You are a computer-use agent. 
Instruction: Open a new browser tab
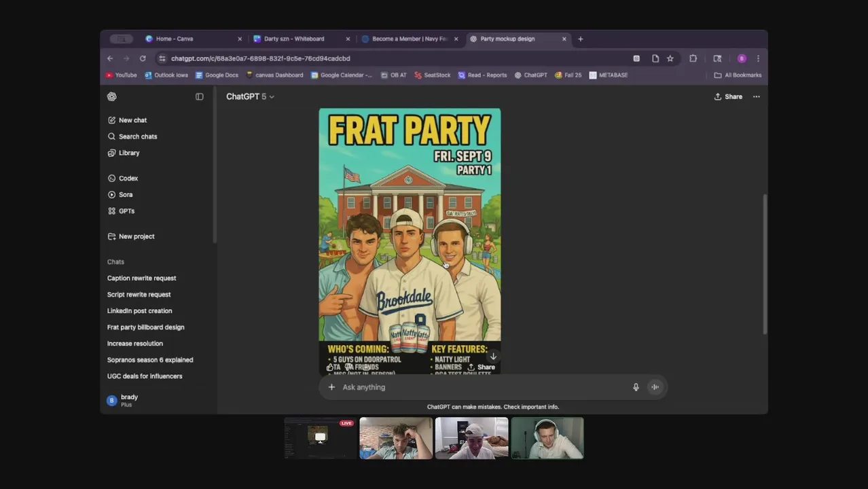click(581, 39)
